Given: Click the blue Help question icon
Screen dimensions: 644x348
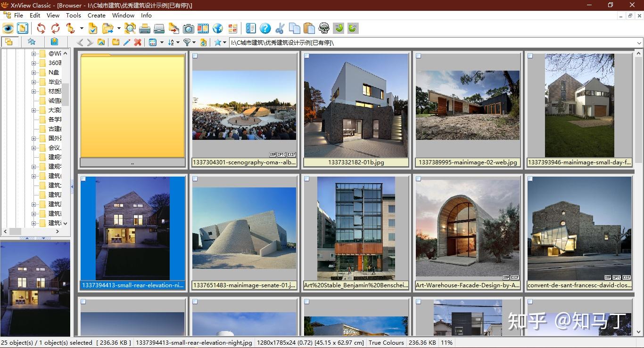Looking at the screenshot, I should (x=265, y=28).
